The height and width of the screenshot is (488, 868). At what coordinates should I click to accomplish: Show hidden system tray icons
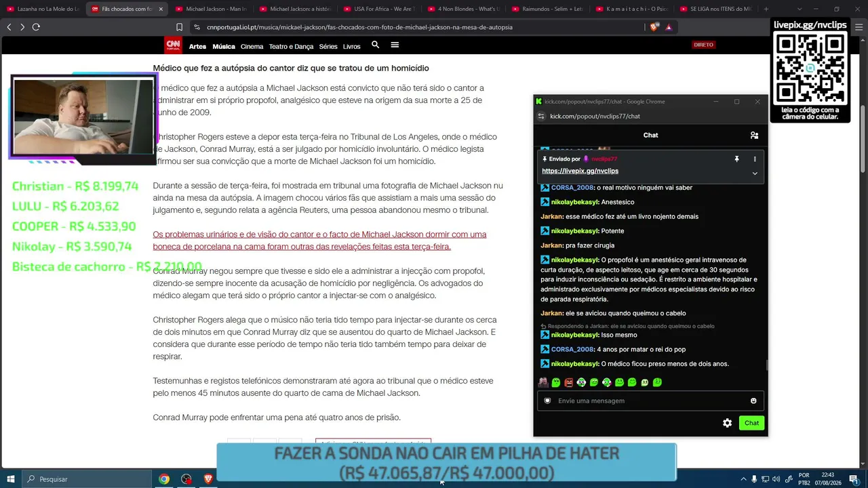[743, 479]
